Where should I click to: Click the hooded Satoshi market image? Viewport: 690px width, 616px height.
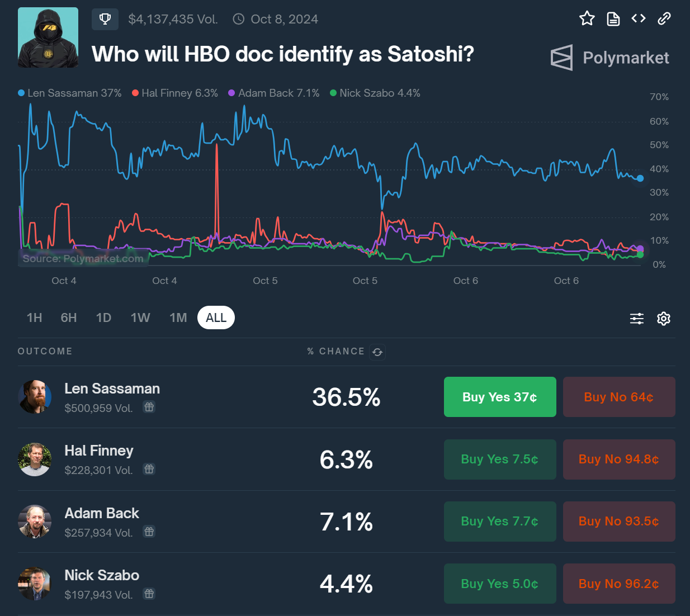click(x=48, y=37)
